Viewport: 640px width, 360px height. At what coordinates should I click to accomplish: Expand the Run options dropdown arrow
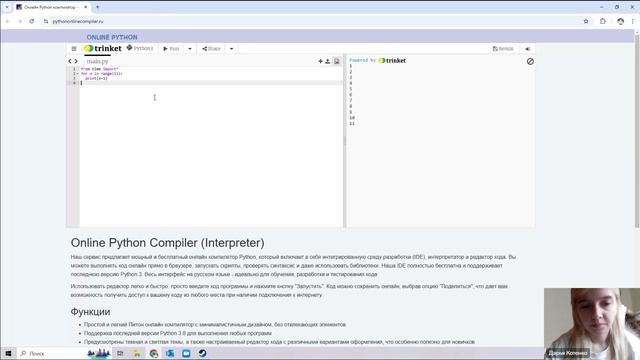(x=190, y=49)
